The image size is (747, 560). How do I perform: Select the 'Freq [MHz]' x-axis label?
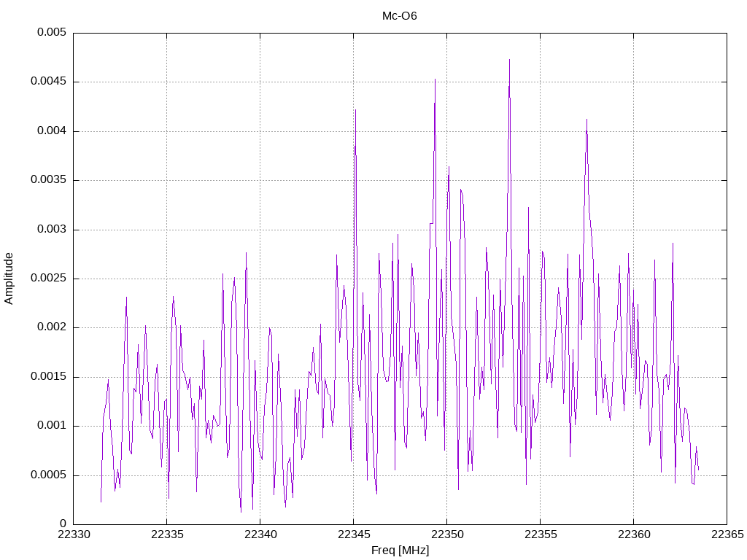(400, 551)
